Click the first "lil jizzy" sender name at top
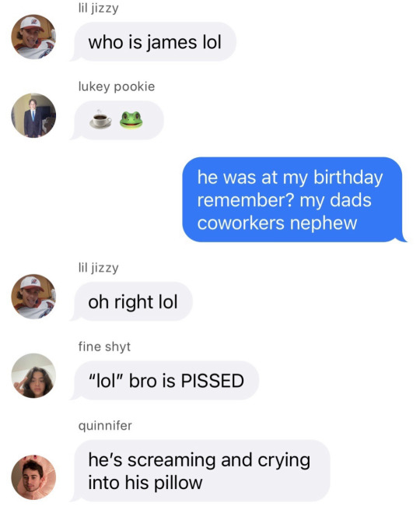 (x=98, y=8)
